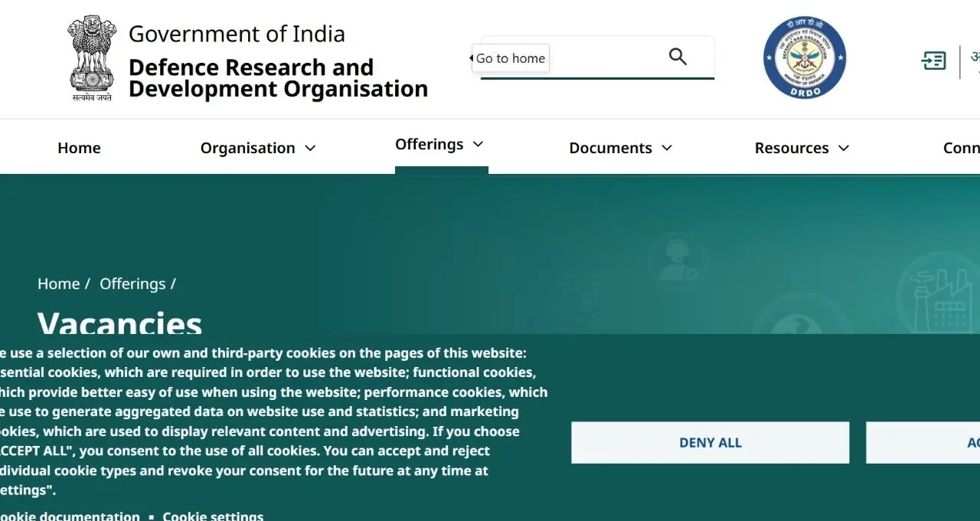Open the Cookie documentation link

pos(70,515)
